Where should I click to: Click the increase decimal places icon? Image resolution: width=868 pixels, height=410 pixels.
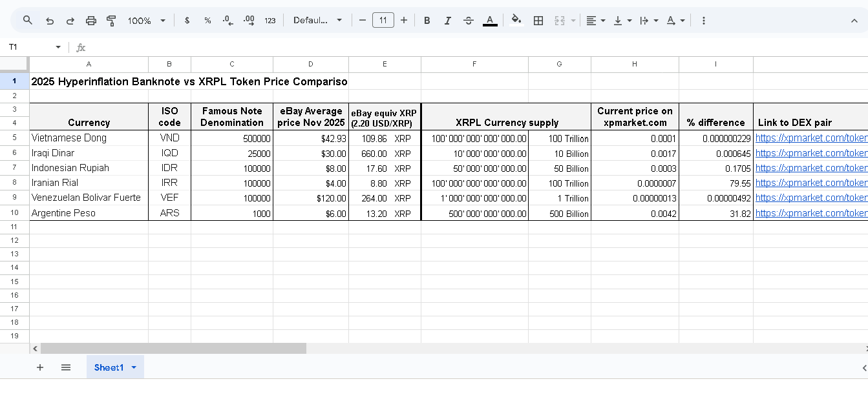pyautogui.click(x=249, y=21)
